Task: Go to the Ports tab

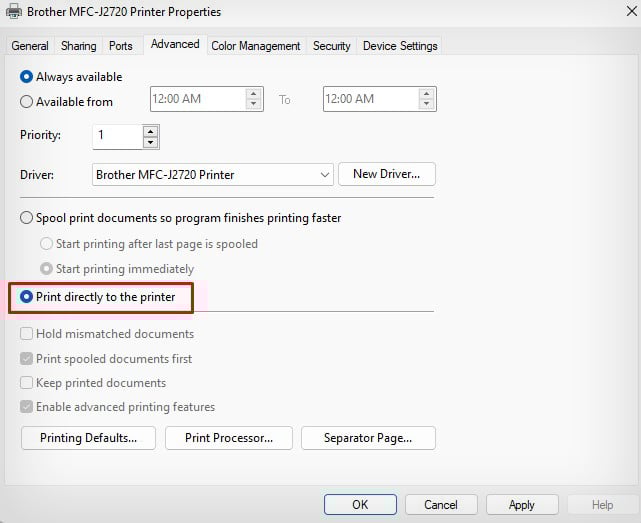Action: tap(121, 46)
